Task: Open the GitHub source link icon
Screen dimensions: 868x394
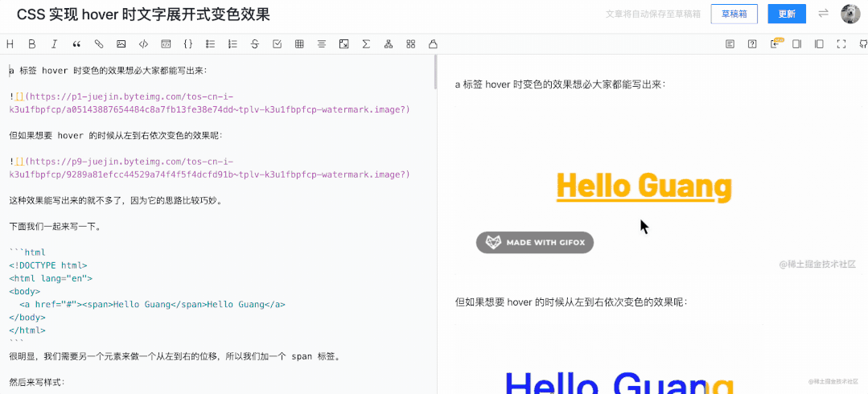Action: pos(863,44)
